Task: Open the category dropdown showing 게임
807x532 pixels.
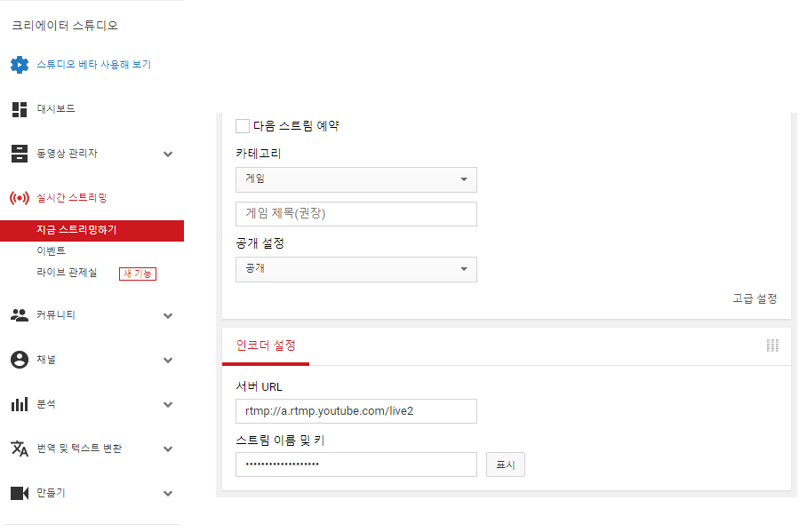Action: [356, 179]
